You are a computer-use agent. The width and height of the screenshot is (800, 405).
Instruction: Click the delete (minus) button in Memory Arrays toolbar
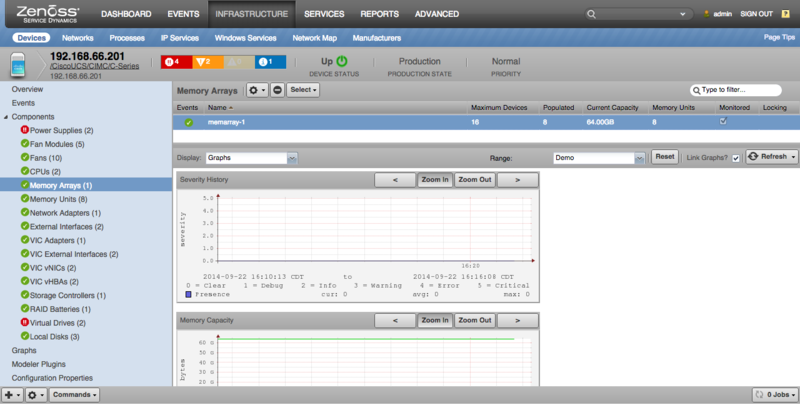pos(278,90)
